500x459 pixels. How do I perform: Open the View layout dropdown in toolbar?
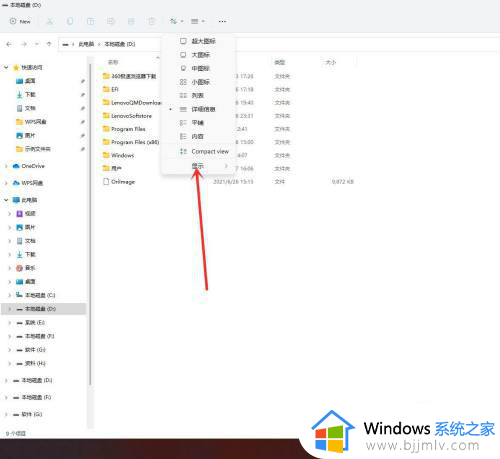(x=198, y=21)
